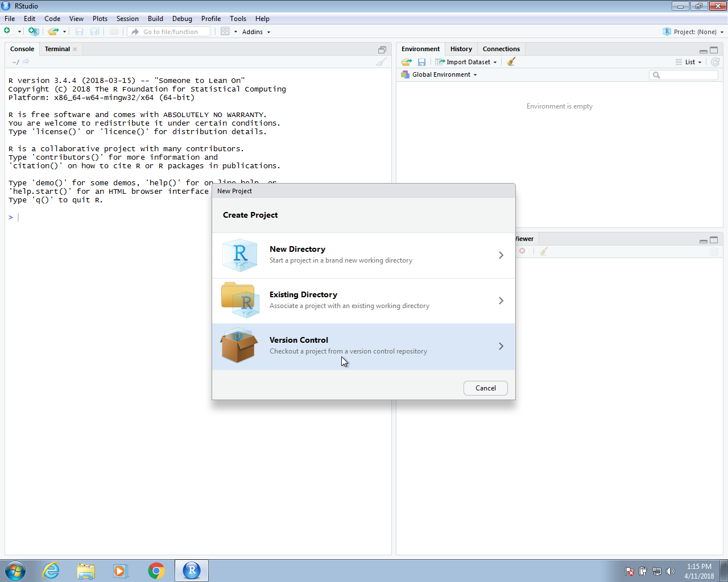Open the Project: (None) menu
The width and height of the screenshot is (728, 582).
pyautogui.click(x=693, y=32)
